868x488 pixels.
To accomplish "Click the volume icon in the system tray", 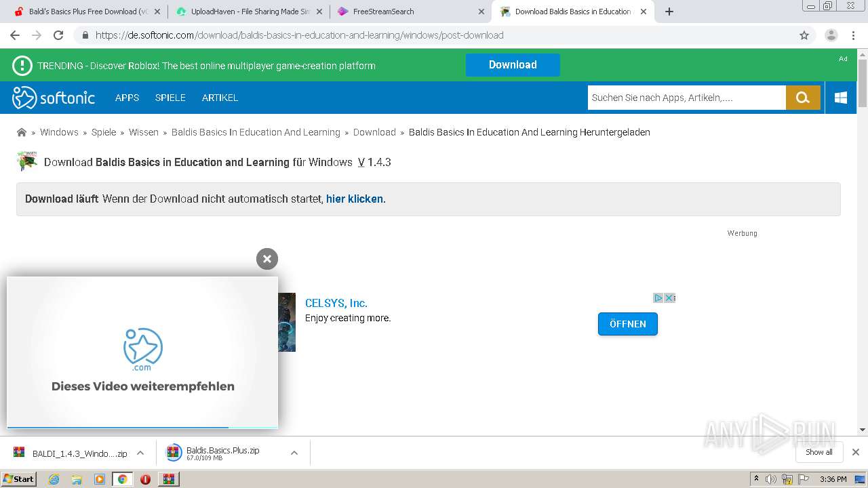I will coord(771,479).
